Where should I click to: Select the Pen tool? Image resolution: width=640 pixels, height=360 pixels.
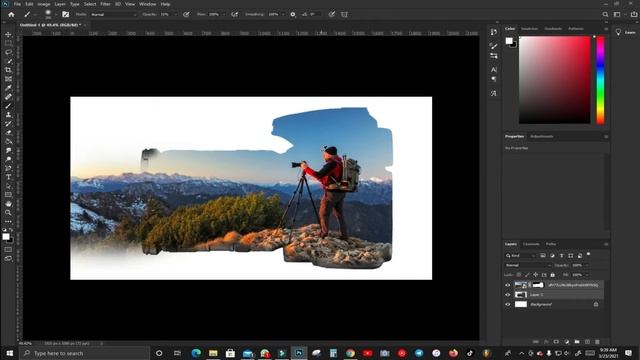[8, 168]
